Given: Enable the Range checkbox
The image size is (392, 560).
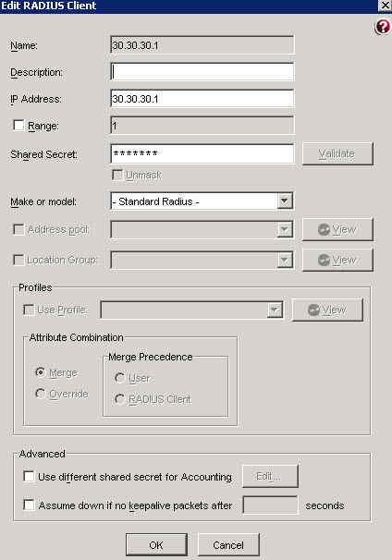Looking at the screenshot, I should click(18, 126).
